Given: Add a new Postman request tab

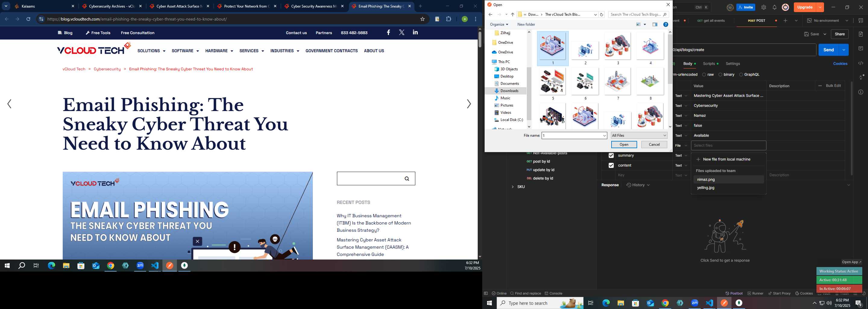Looking at the screenshot, I should coord(785,21).
